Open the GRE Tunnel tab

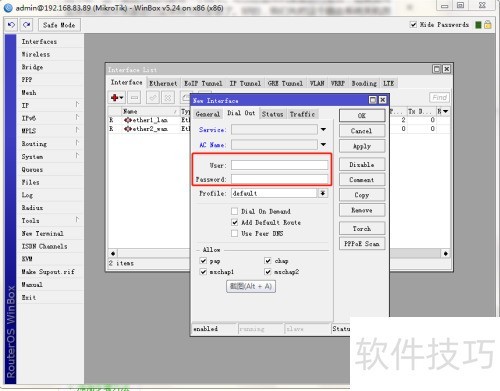pos(285,83)
